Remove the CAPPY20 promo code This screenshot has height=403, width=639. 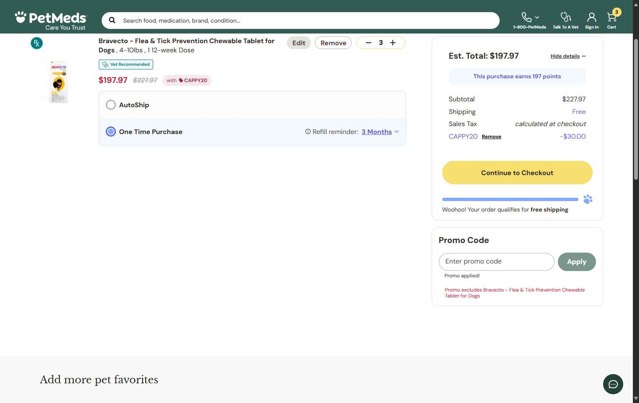click(x=491, y=137)
